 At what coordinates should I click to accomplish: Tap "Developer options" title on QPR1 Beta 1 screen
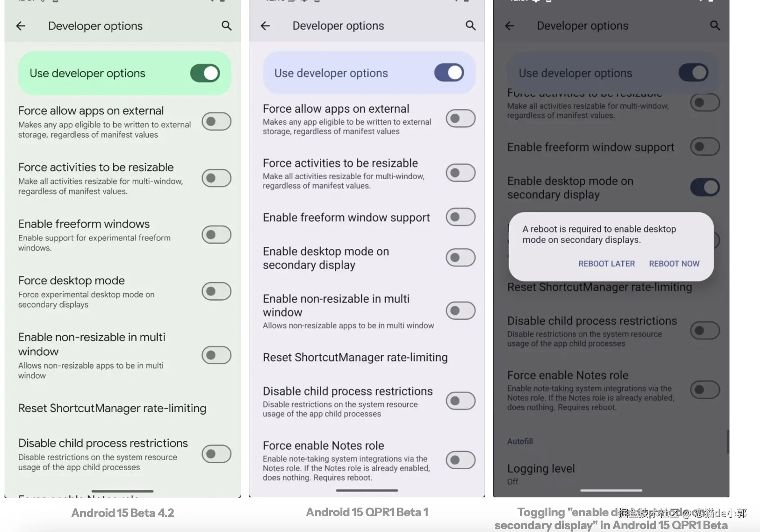point(338,26)
